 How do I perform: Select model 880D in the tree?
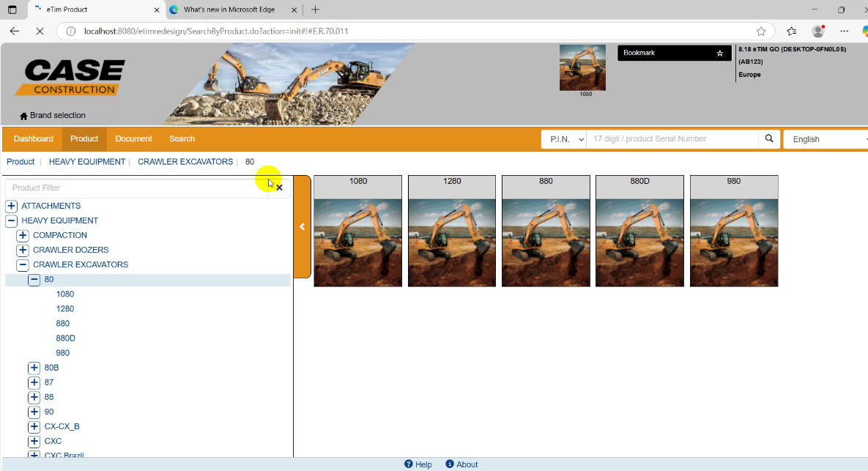pos(65,338)
